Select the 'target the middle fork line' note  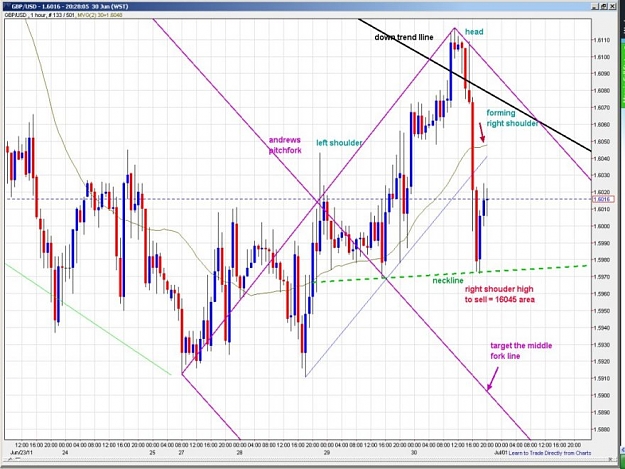coord(521,351)
